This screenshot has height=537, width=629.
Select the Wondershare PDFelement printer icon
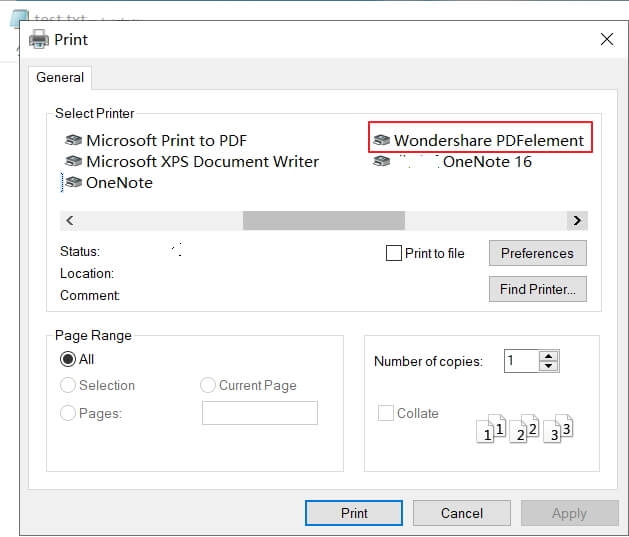(381, 141)
